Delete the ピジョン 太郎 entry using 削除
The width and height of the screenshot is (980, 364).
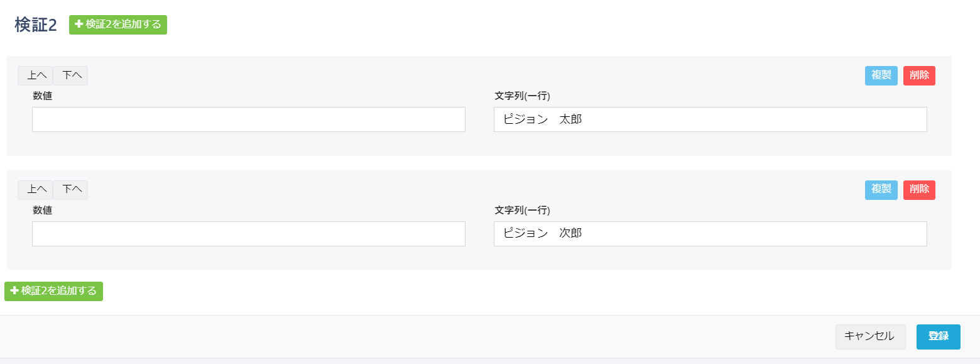[x=919, y=75]
